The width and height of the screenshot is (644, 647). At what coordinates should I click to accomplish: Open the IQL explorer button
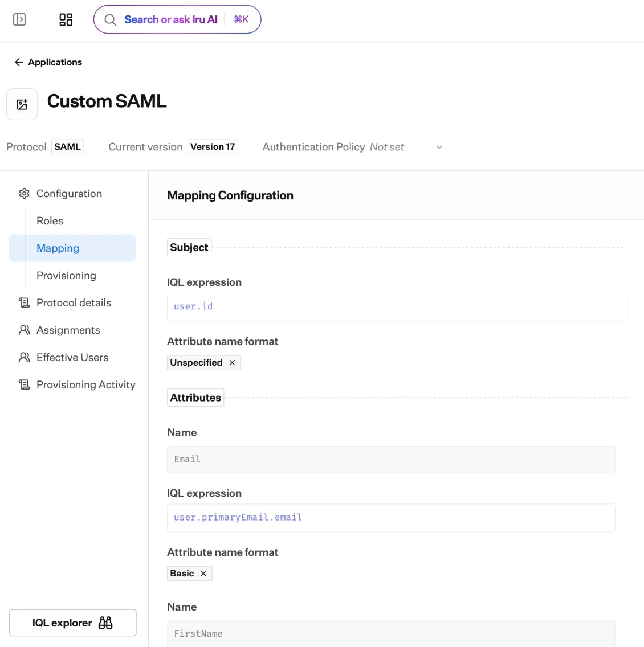(72, 623)
